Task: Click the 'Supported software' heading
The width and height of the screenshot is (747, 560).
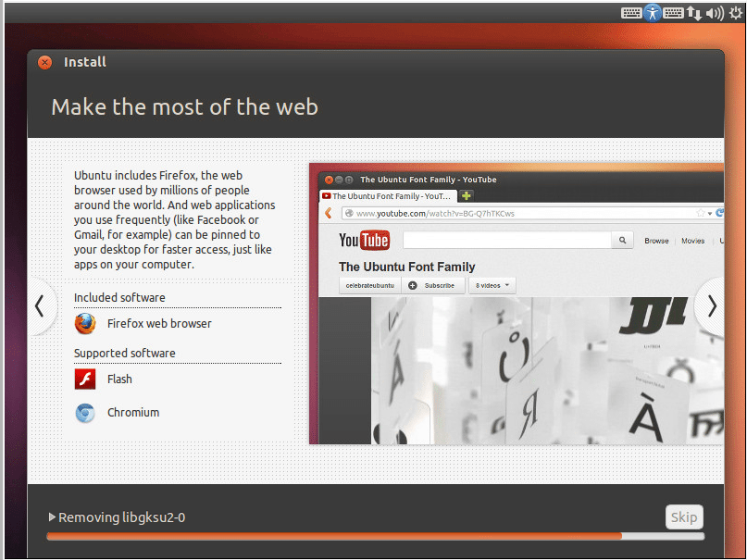Action: [x=125, y=354]
